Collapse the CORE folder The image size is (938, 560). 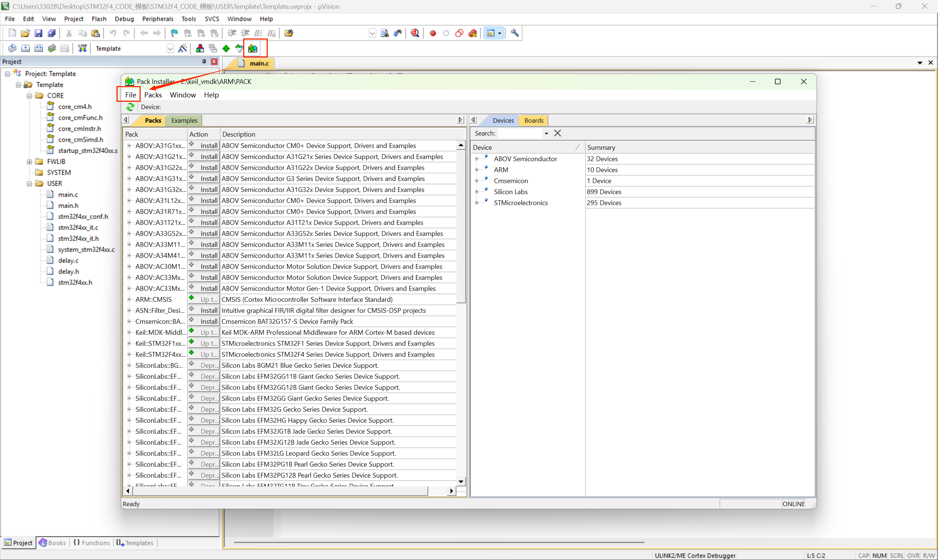[29, 96]
